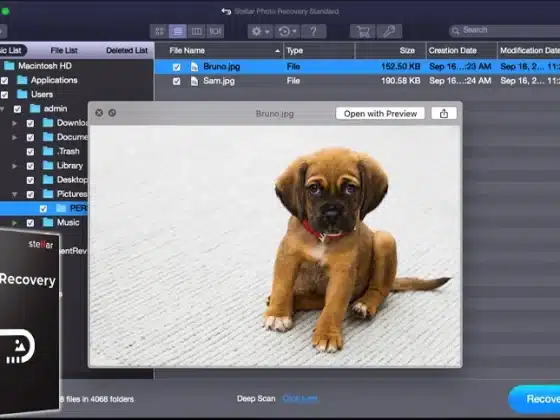
Task: Switch to icon grid view
Action: tap(159, 31)
